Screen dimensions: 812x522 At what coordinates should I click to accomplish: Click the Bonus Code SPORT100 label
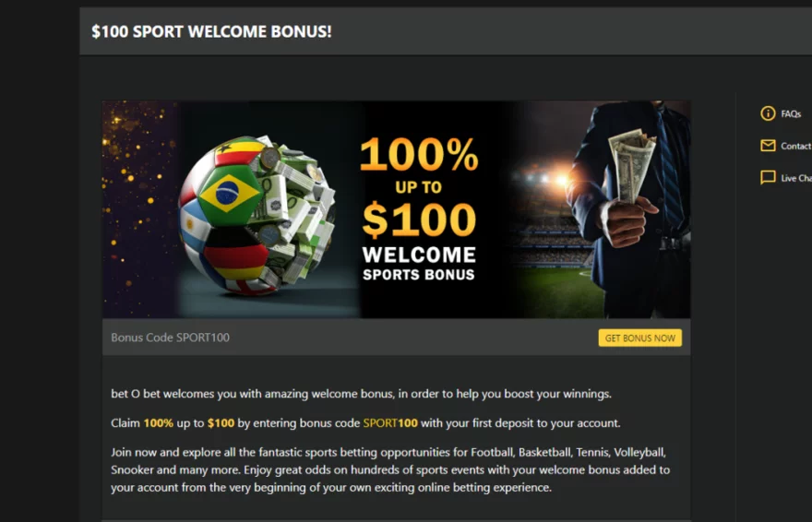pyautogui.click(x=170, y=338)
